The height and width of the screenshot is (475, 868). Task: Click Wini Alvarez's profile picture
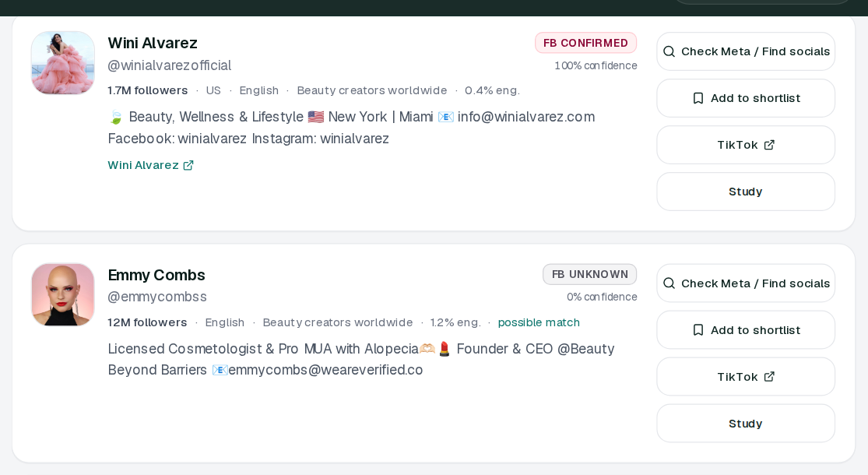pos(62,63)
